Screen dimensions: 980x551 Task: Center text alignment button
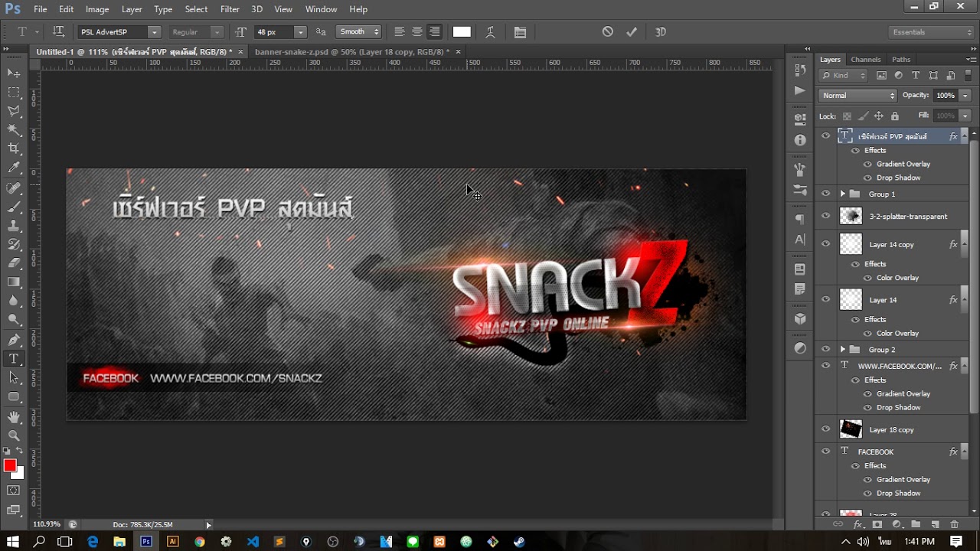point(416,32)
